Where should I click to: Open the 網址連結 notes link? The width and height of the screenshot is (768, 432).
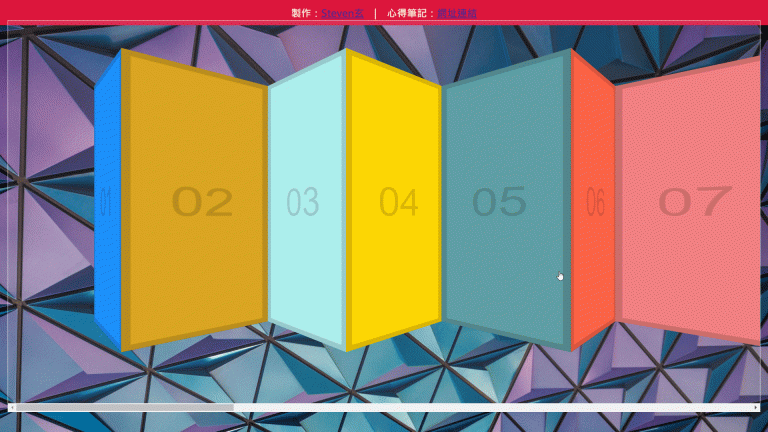(x=457, y=14)
